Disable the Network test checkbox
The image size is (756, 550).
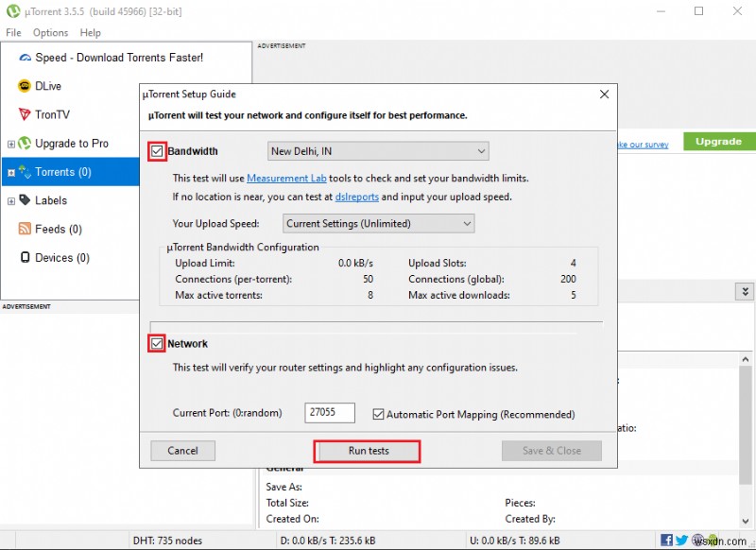(156, 343)
